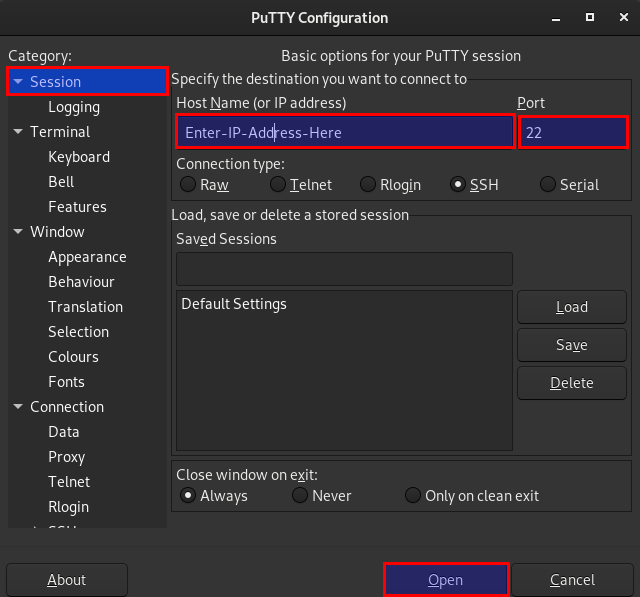Viewport: 640px width, 597px height.
Task: Collapse the Session tree category arrow
Action: coord(18,82)
